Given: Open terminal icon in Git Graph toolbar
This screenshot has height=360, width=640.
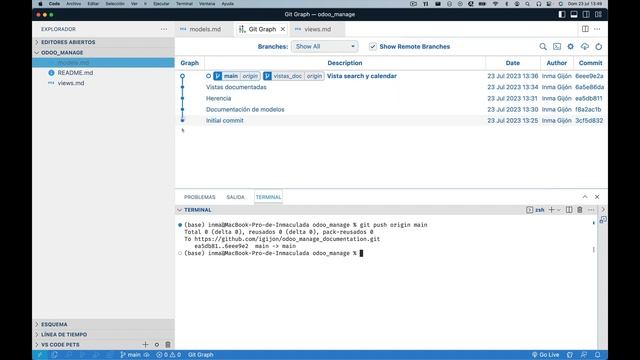Looking at the screenshot, I should [557, 47].
